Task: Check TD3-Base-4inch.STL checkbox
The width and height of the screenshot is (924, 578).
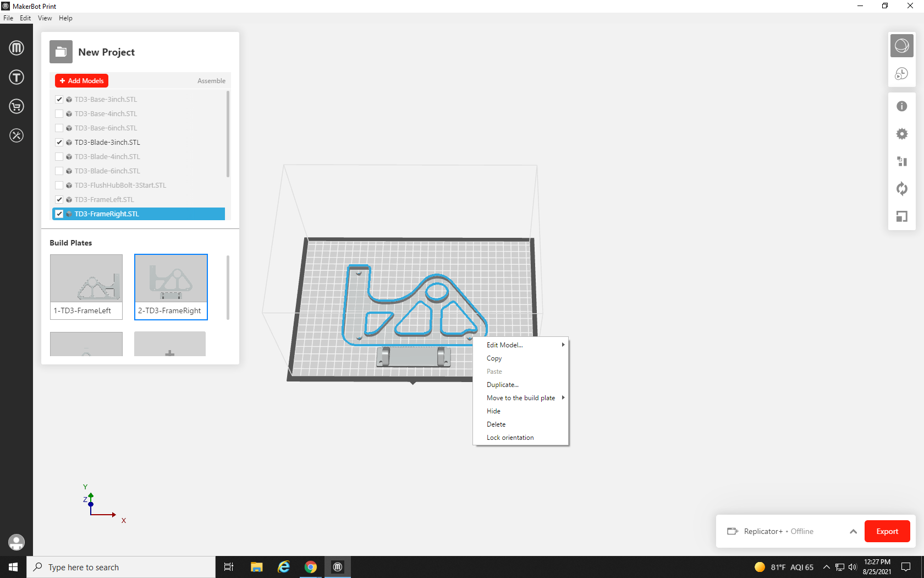Action: point(59,114)
